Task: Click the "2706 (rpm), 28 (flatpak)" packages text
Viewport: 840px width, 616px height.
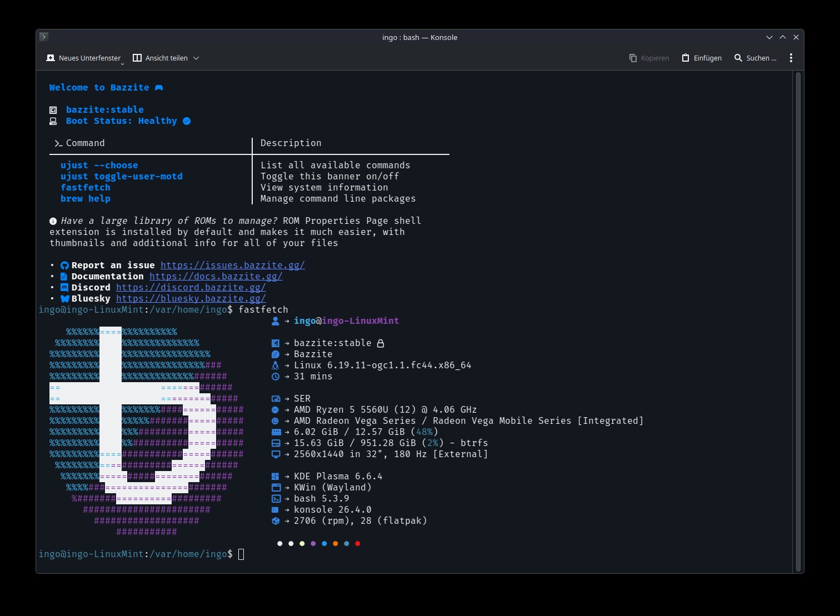Action: coord(361,521)
